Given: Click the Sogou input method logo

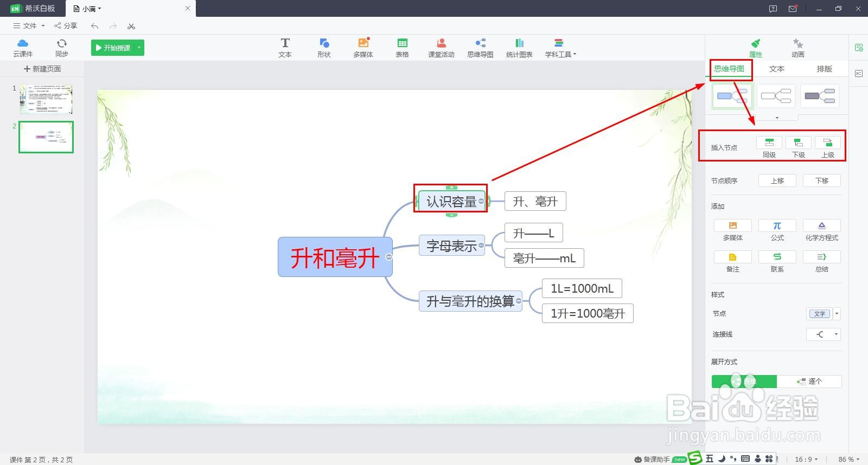Looking at the screenshot, I should click(x=695, y=458).
